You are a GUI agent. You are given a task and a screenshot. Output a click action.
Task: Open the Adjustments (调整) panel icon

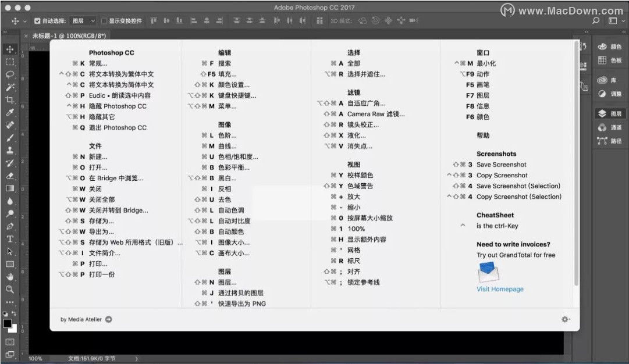tap(602, 94)
